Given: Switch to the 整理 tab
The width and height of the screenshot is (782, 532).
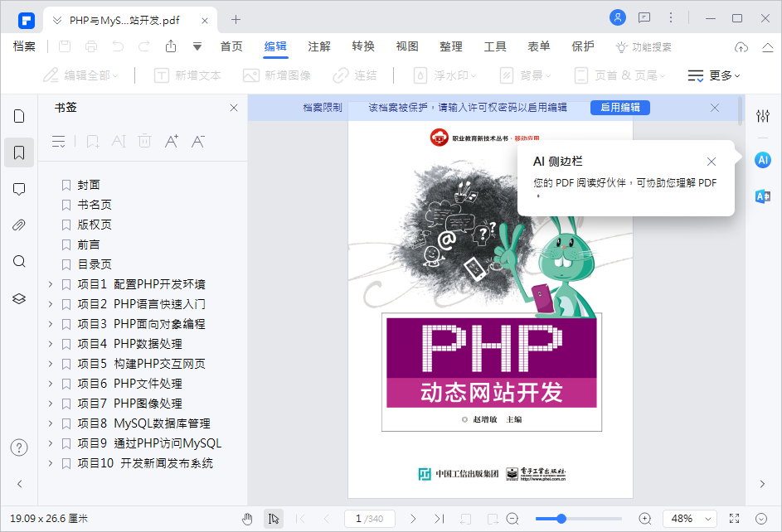Looking at the screenshot, I should 451,46.
